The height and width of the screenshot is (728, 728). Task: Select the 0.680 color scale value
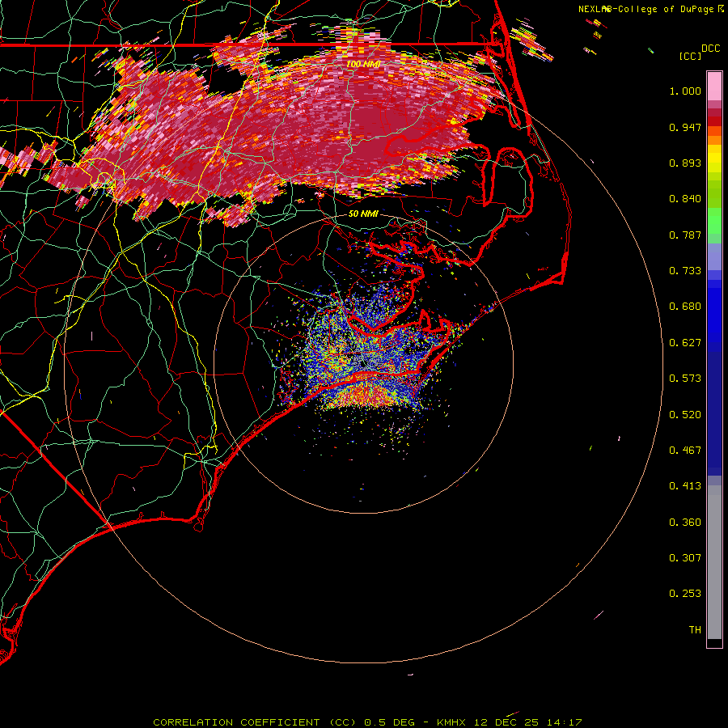[x=685, y=307]
